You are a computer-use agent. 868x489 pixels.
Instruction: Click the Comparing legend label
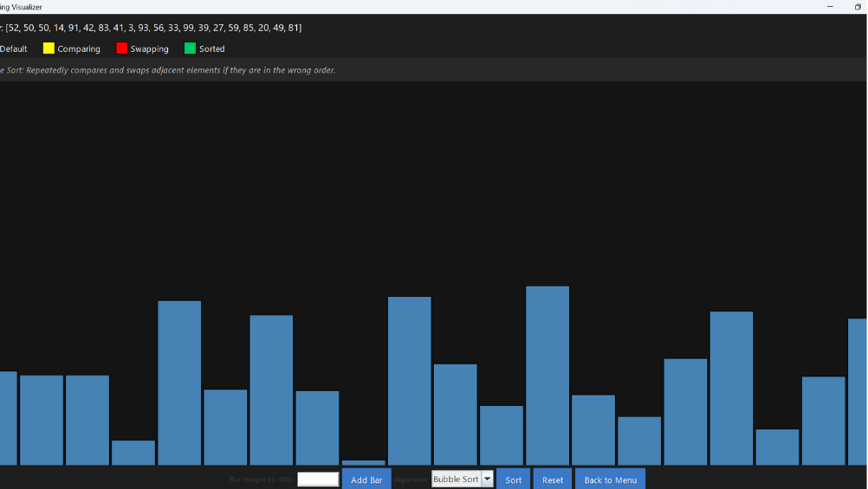[79, 48]
